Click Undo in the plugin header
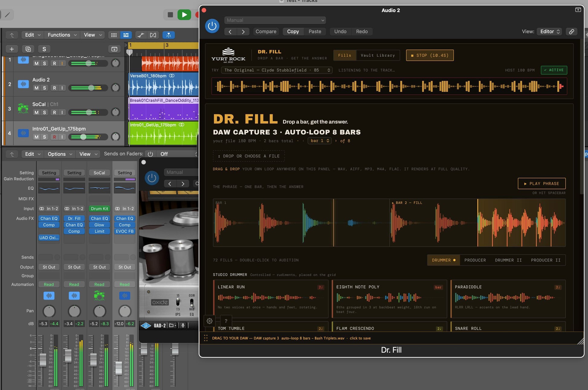588x390 pixels. tap(340, 31)
